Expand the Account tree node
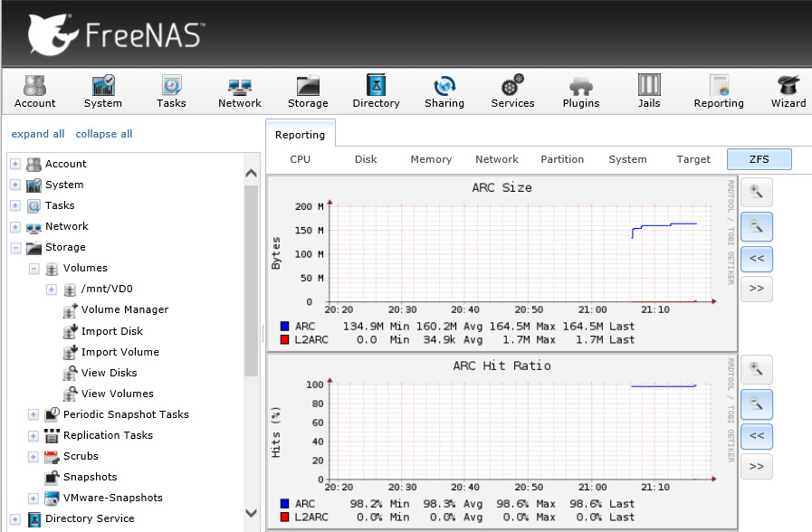Viewport: 812px width, 532px height. point(15,164)
